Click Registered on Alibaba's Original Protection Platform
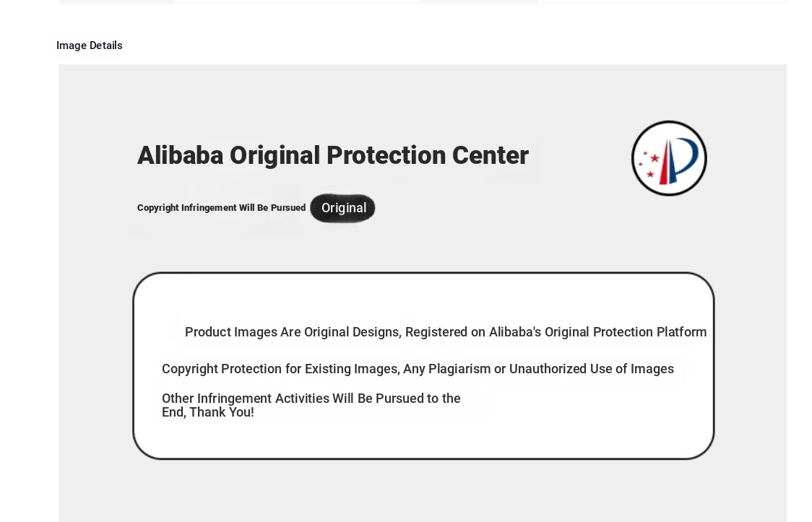Screen dimensions: 812x522 [556, 332]
